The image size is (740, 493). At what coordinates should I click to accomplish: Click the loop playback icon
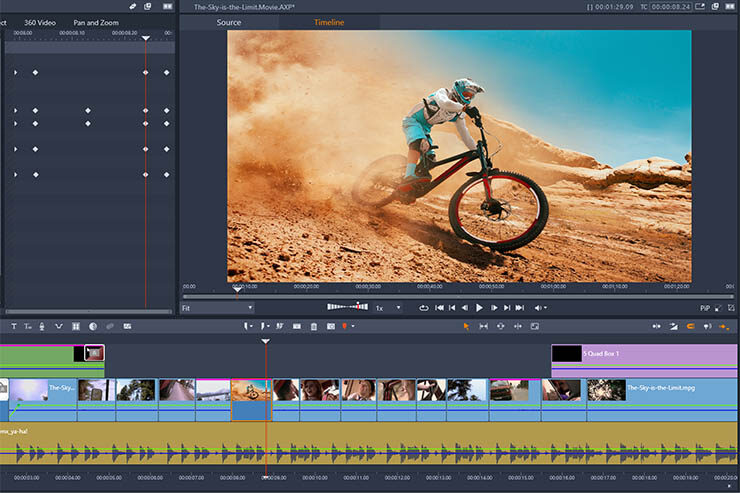[424, 308]
